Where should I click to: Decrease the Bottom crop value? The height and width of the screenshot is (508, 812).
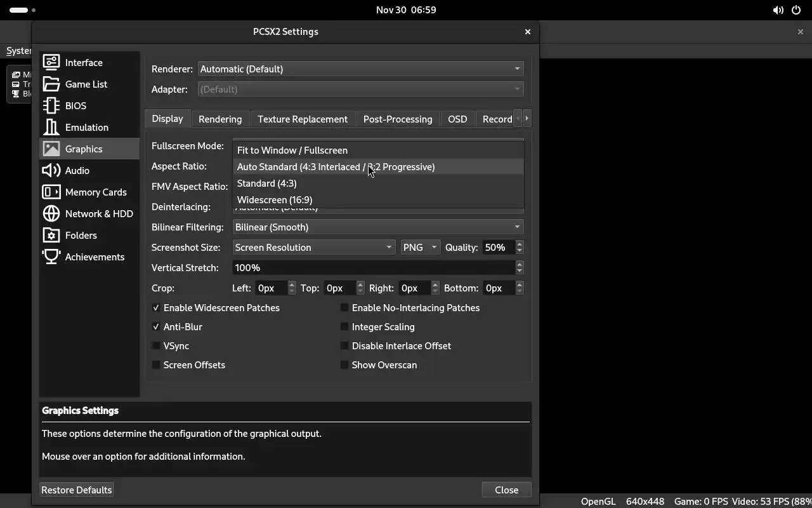tap(520, 291)
